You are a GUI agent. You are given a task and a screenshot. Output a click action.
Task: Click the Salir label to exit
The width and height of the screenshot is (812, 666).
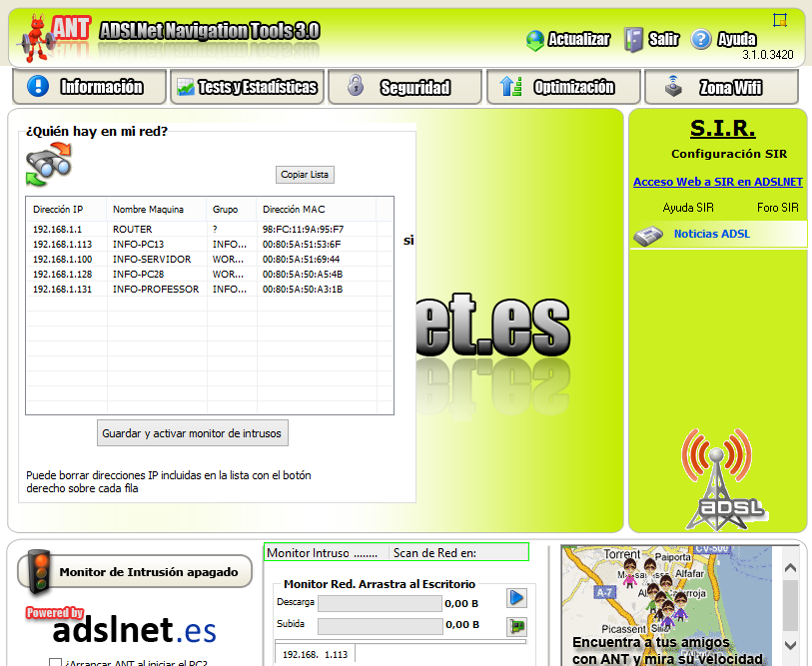coord(663,39)
